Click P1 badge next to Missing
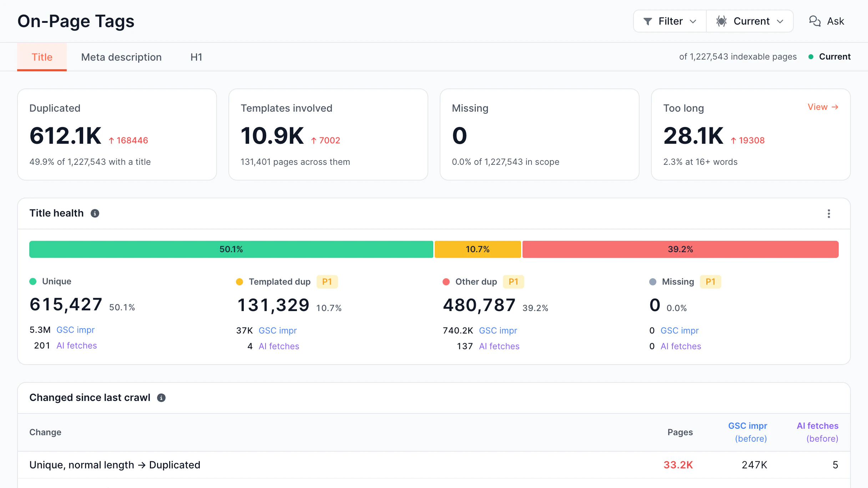 (710, 282)
